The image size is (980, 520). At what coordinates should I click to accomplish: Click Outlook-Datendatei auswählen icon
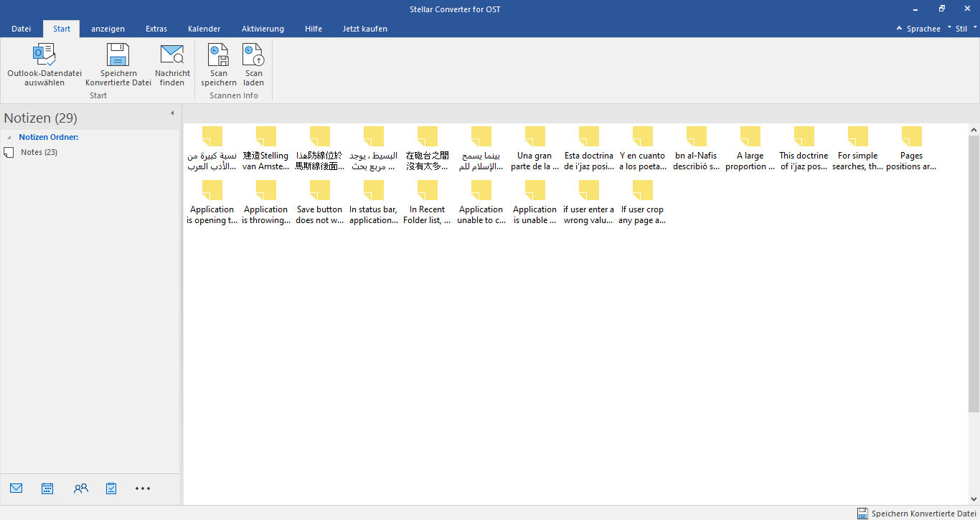tap(44, 55)
